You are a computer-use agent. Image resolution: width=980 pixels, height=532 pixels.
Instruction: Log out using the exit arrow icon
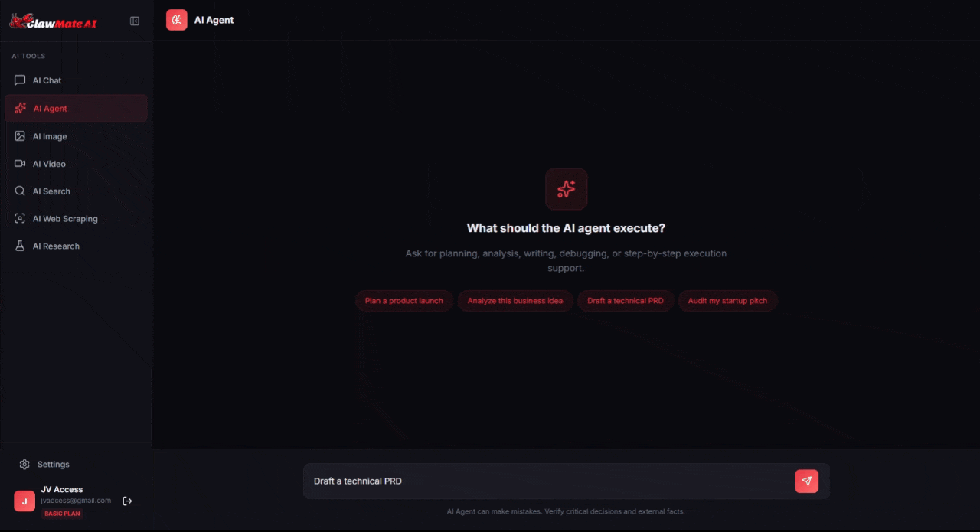click(128, 501)
